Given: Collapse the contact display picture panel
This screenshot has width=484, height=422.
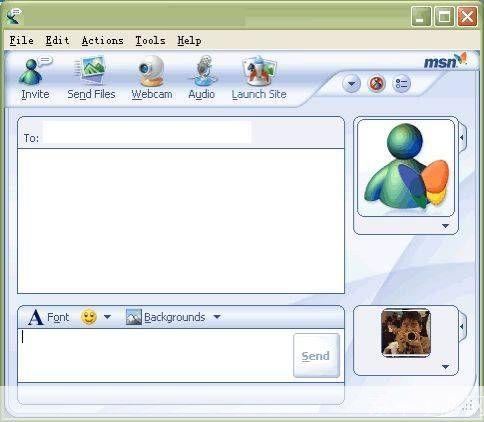Looking at the screenshot, I should pyautogui.click(x=463, y=137).
